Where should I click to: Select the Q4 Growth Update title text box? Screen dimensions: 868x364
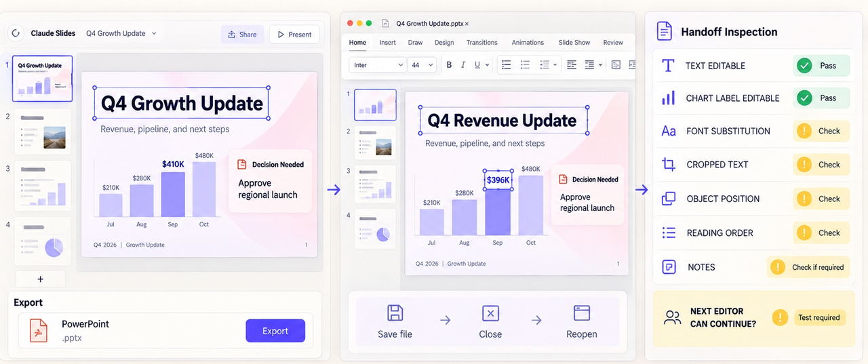point(181,104)
